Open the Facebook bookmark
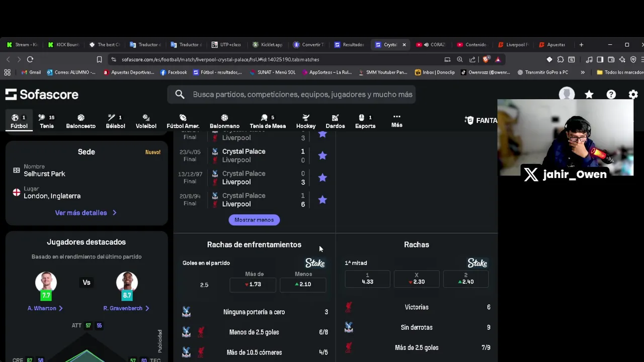 tap(174, 72)
